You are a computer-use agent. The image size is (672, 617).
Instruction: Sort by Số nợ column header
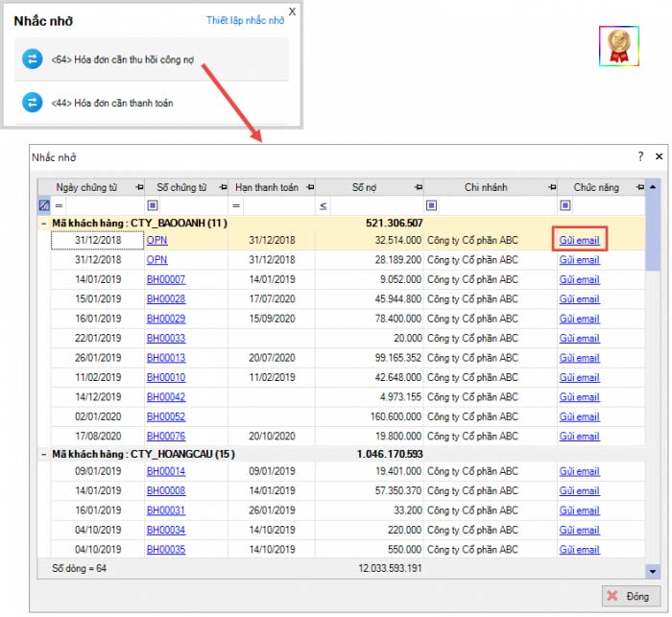[364, 187]
